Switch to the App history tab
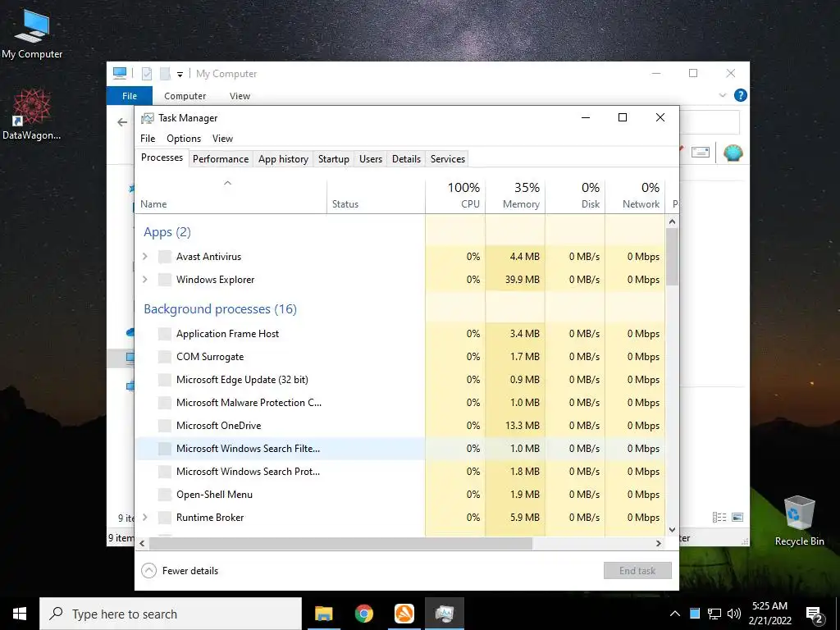The height and width of the screenshot is (630, 840). 283,159
